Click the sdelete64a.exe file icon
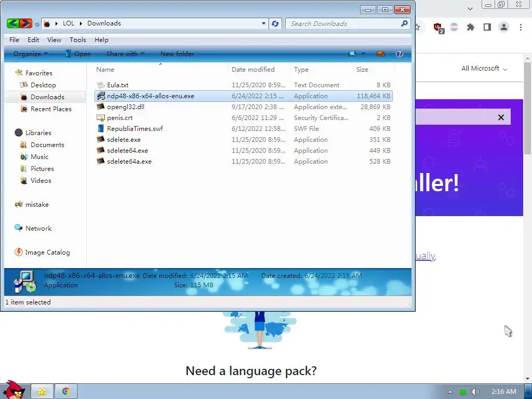Image resolution: width=532 pixels, height=399 pixels. (100, 161)
